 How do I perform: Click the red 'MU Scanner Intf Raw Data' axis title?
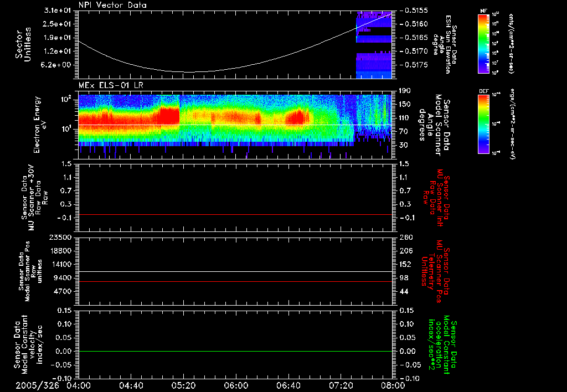point(436,198)
